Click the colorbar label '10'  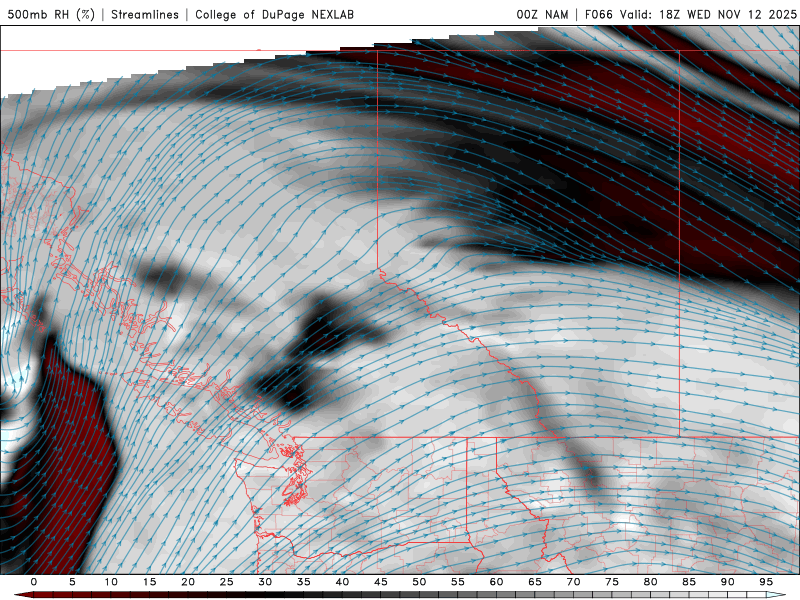[111, 582]
